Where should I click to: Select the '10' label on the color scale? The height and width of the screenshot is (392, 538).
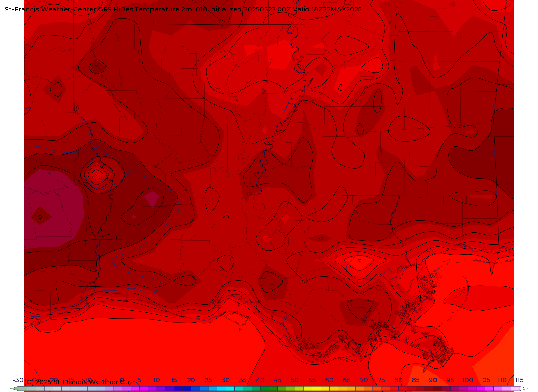click(x=157, y=380)
